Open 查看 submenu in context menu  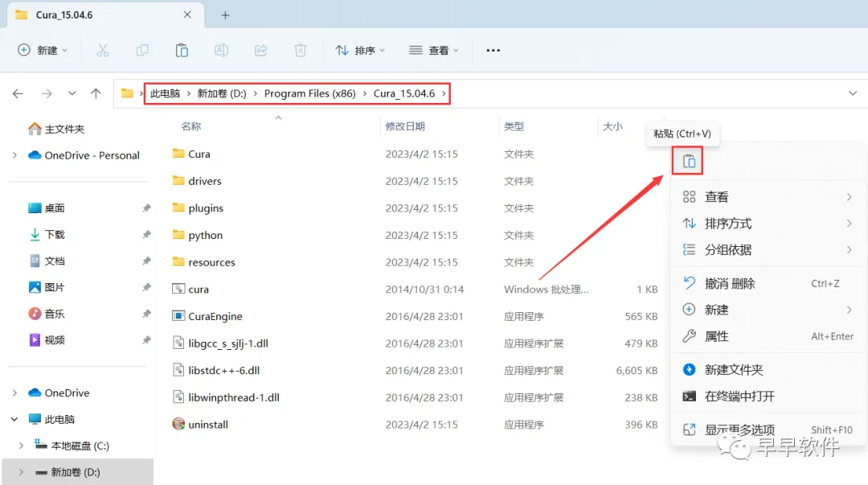click(x=768, y=197)
